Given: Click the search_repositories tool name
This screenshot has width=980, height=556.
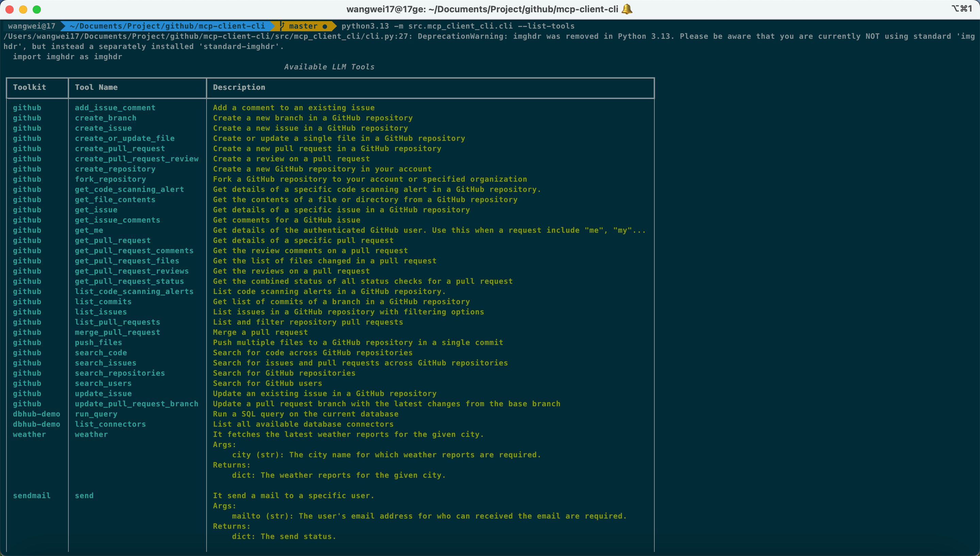Looking at the screenshot, I should [120, 373].
